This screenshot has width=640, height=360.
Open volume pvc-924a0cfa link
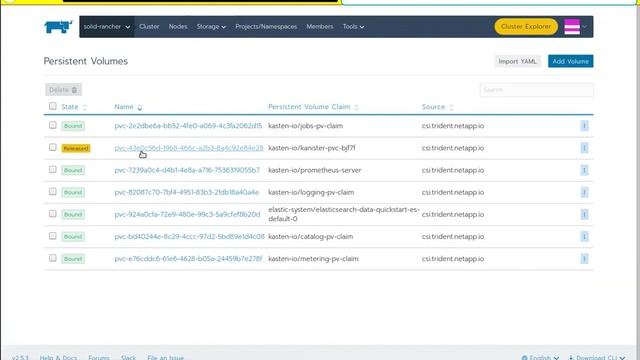(x=187, y=214)
